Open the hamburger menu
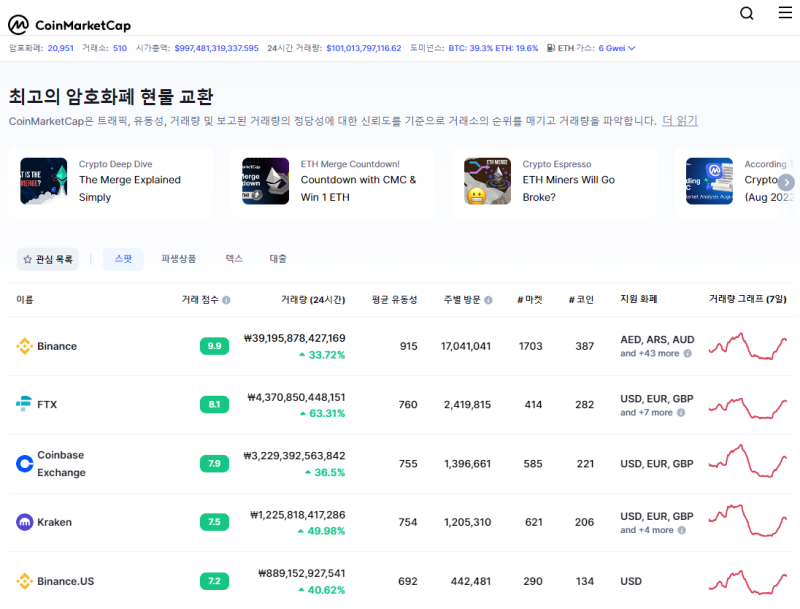The image size is (800, 609). [x=785, y=12]
